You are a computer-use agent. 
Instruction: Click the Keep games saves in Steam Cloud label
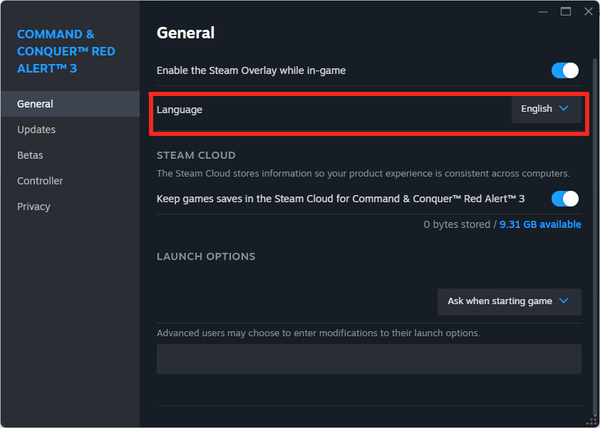click(340, 199)
